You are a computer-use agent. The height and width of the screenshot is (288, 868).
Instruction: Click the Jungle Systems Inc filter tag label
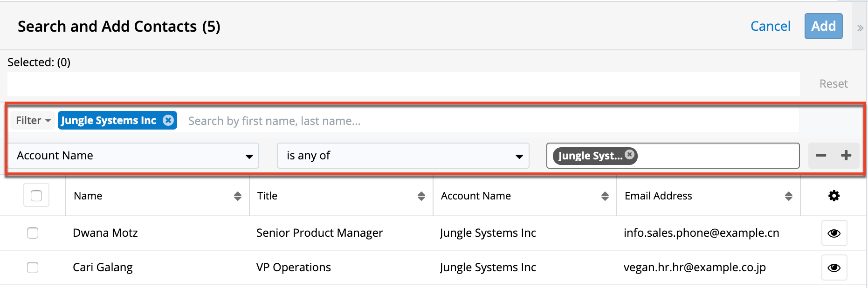coord(109,120)
